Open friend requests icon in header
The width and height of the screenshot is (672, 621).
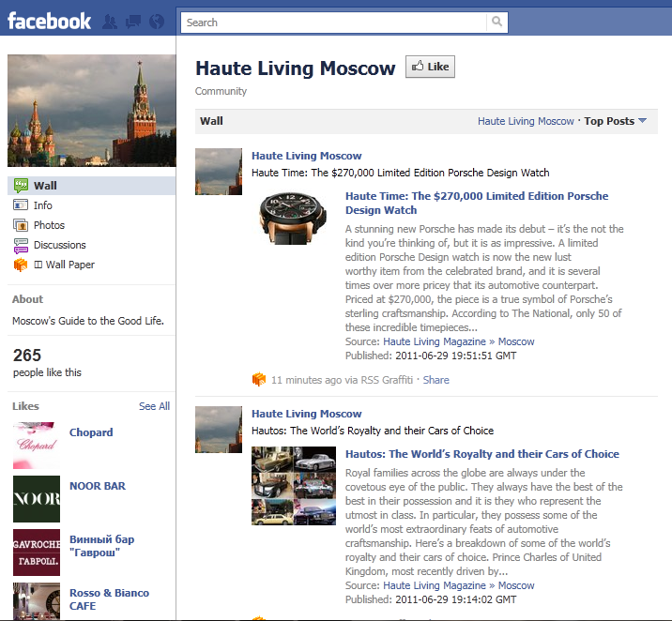(x=111, y=22)
